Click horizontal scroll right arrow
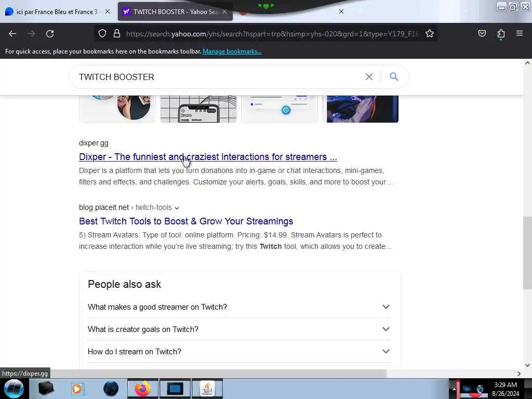The image size is (532, 399). click(519, 374)
